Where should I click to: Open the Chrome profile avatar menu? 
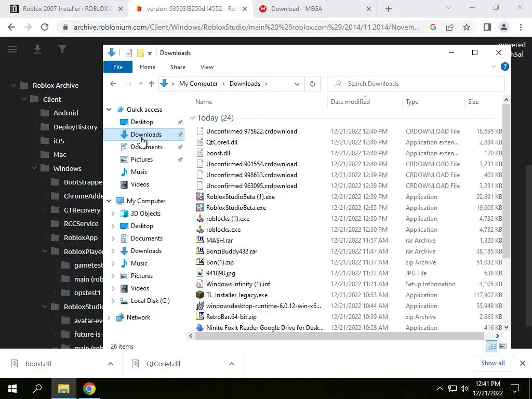click(x=504, y=27)
